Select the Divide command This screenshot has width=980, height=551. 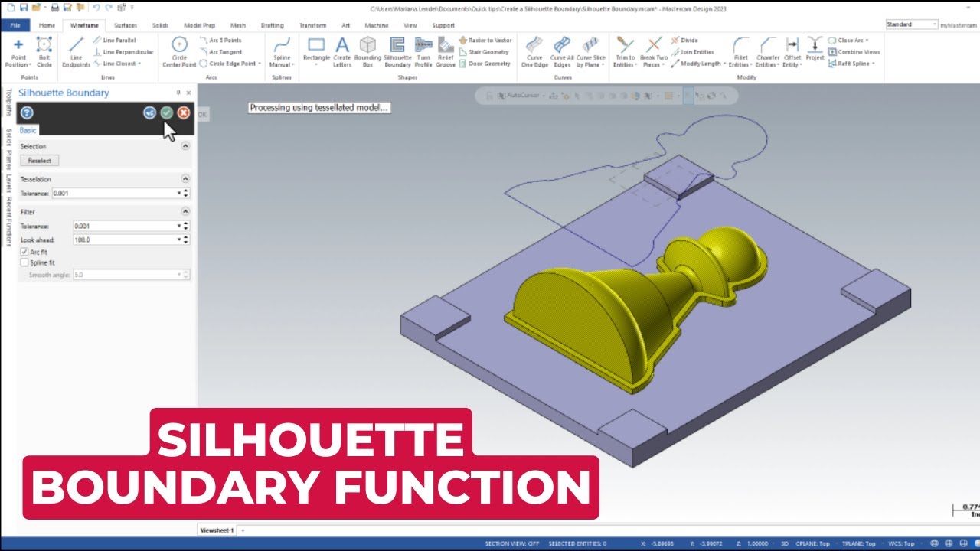point(684,40)
